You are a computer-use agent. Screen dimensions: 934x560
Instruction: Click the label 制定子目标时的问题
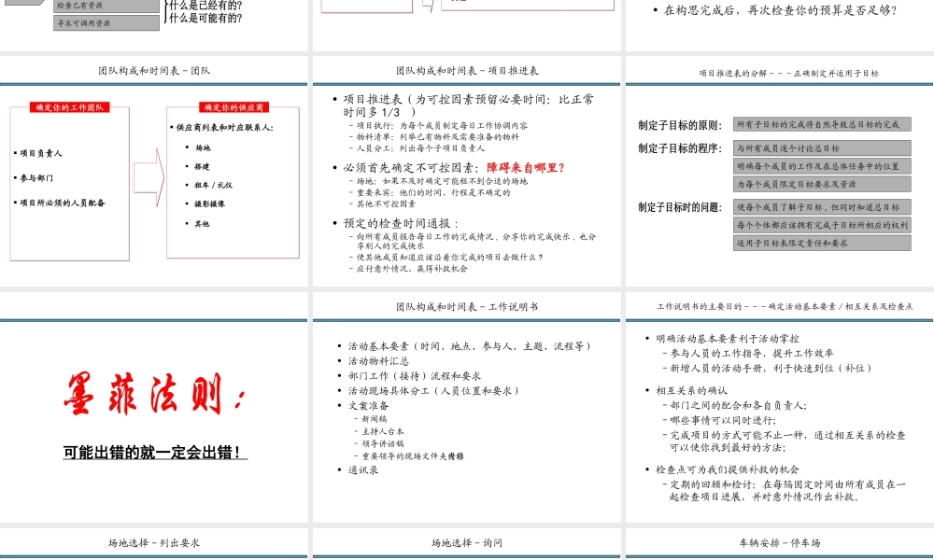680,207
